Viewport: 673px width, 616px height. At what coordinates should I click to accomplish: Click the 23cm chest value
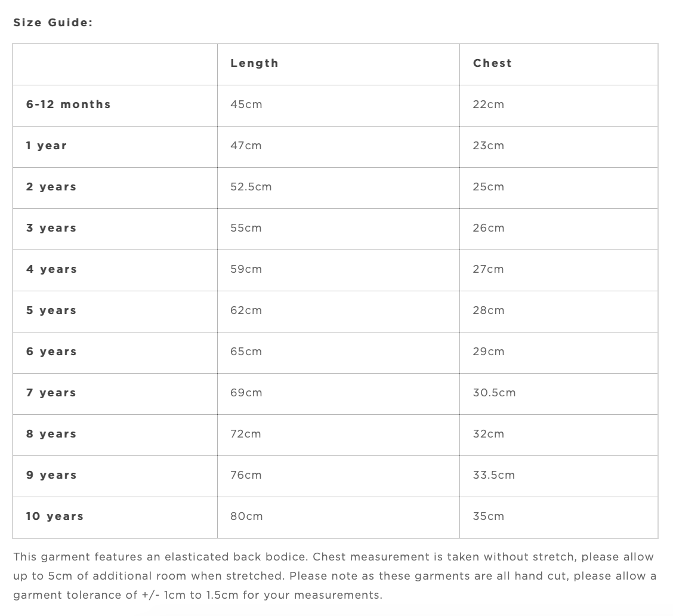pyautogui.click(x=488, y=146)
